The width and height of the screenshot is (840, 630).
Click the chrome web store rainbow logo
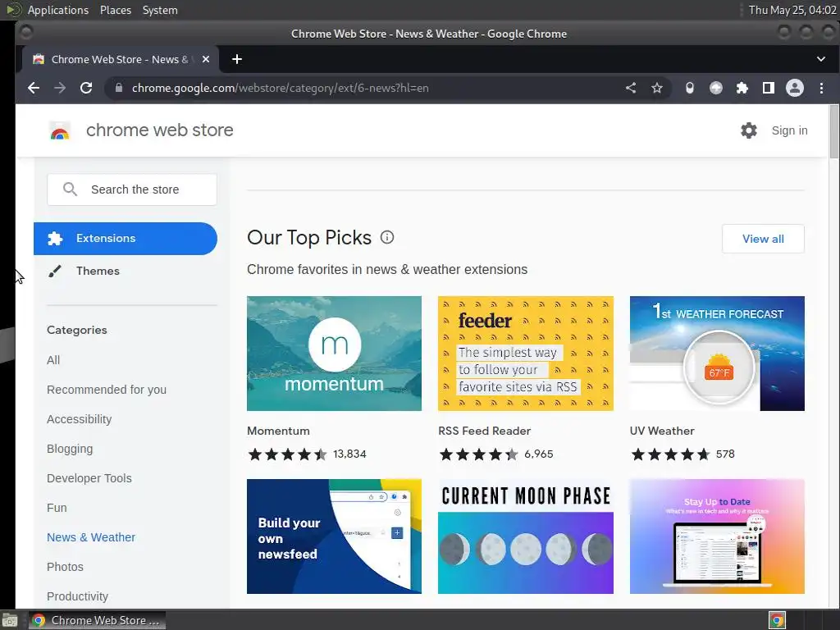[60, 130]
